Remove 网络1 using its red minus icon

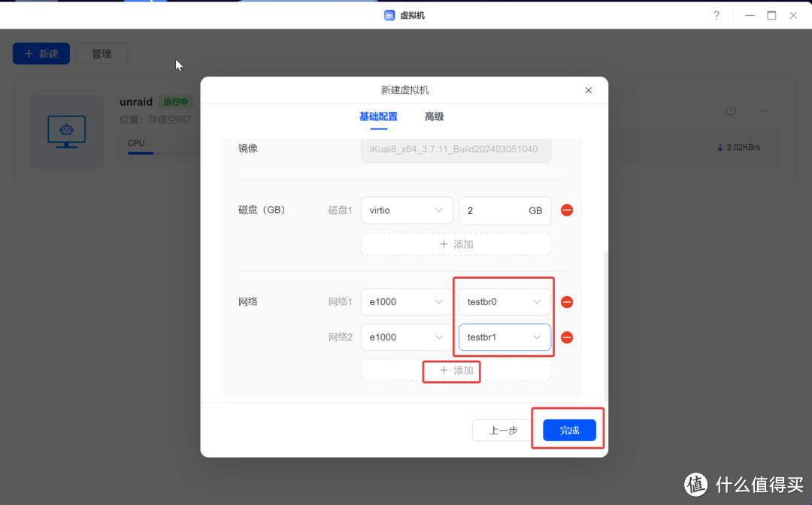(x=566, y=301)
